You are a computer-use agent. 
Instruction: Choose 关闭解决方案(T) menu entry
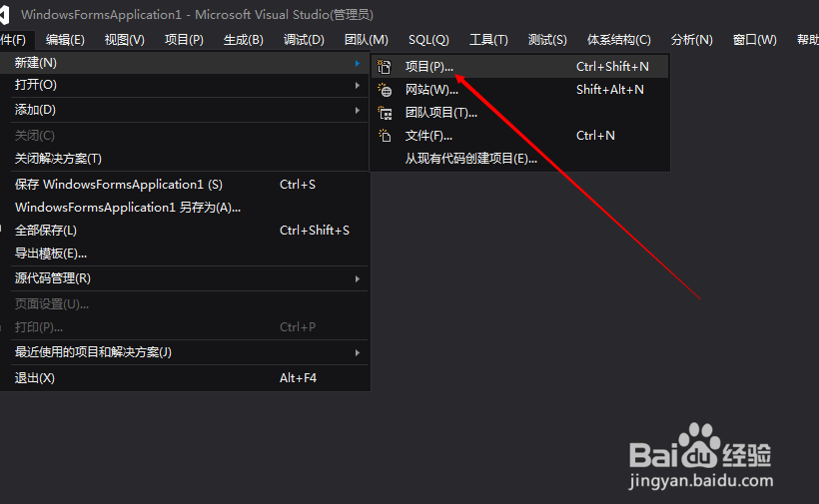[185, 159]
